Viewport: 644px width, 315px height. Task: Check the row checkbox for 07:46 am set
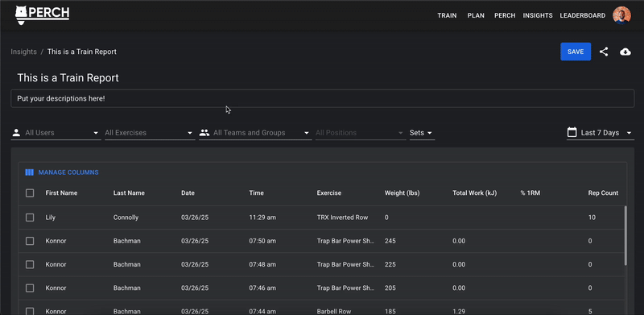pos(30,288)
